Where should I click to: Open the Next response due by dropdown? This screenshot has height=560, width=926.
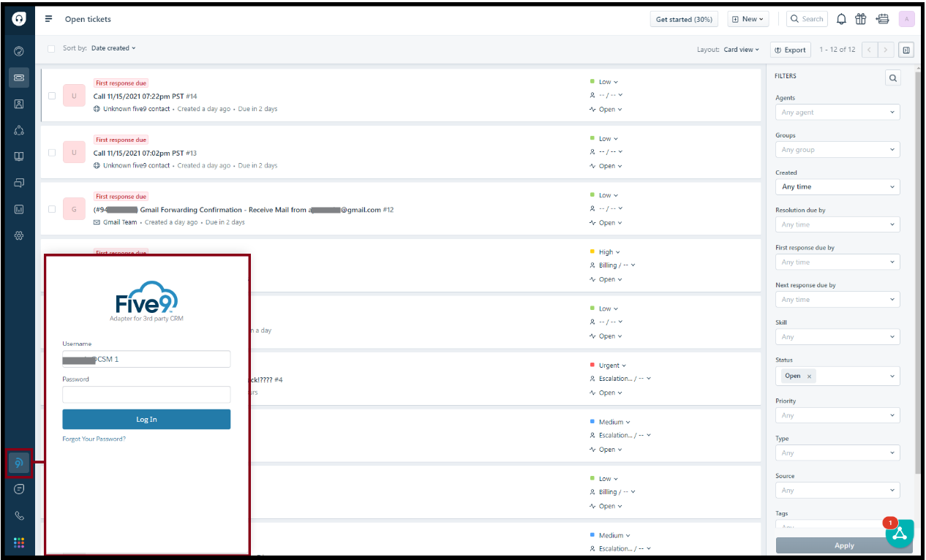837,300
